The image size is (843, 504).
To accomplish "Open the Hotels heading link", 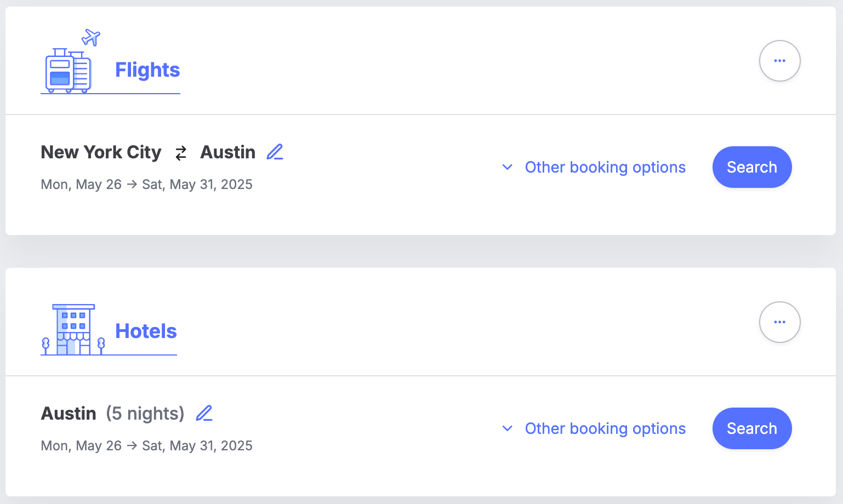I will [x=146, y=331].
